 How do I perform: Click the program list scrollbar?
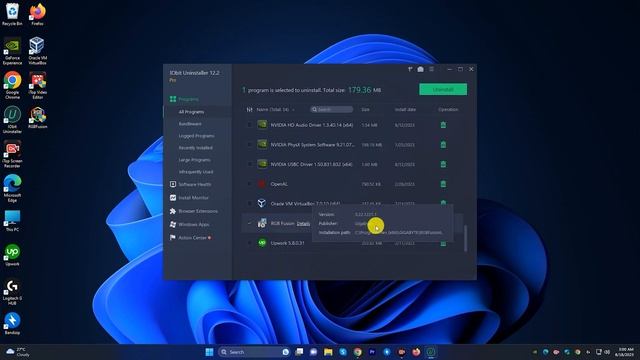[465, 239]
